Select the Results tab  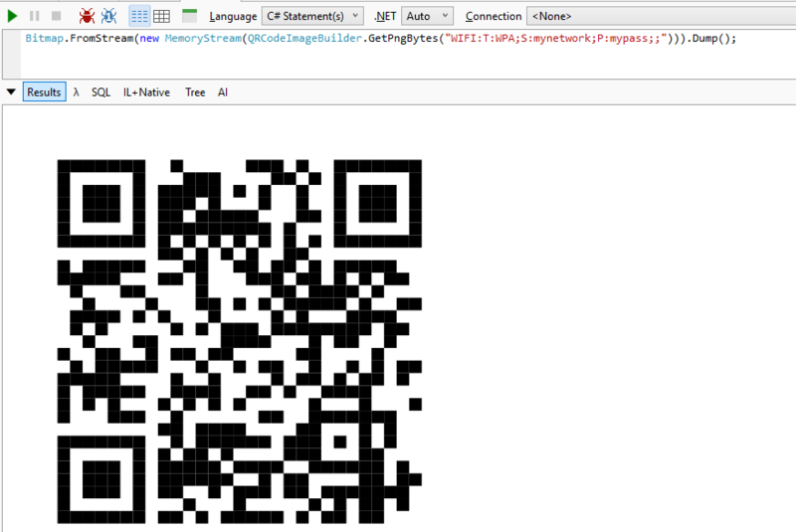tap(44, 91)
